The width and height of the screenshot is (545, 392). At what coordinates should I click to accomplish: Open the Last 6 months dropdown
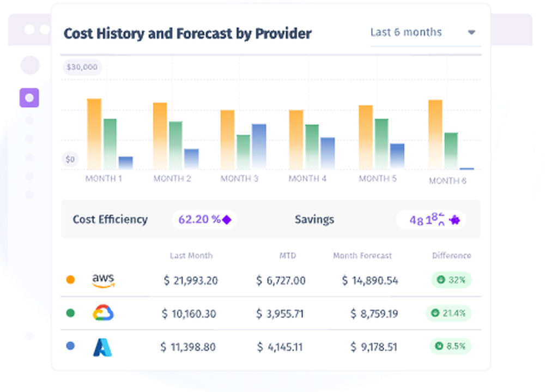(425, 33)
